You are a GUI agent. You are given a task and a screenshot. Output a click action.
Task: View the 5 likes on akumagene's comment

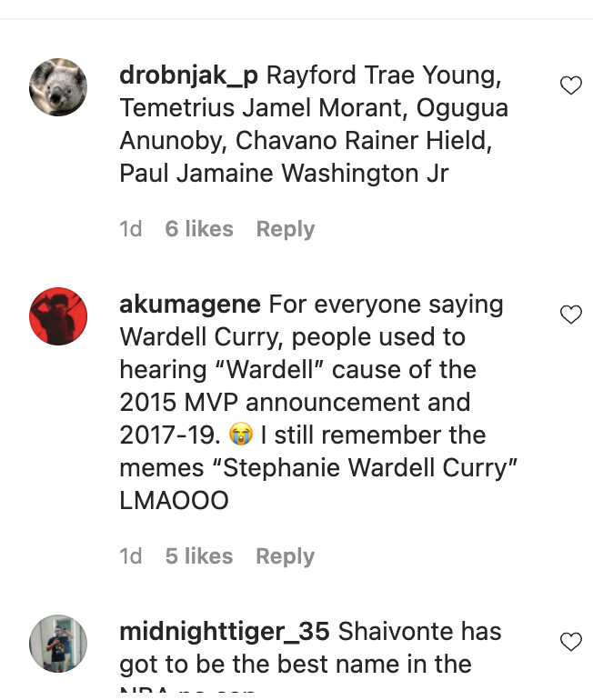tap(199, 556)
